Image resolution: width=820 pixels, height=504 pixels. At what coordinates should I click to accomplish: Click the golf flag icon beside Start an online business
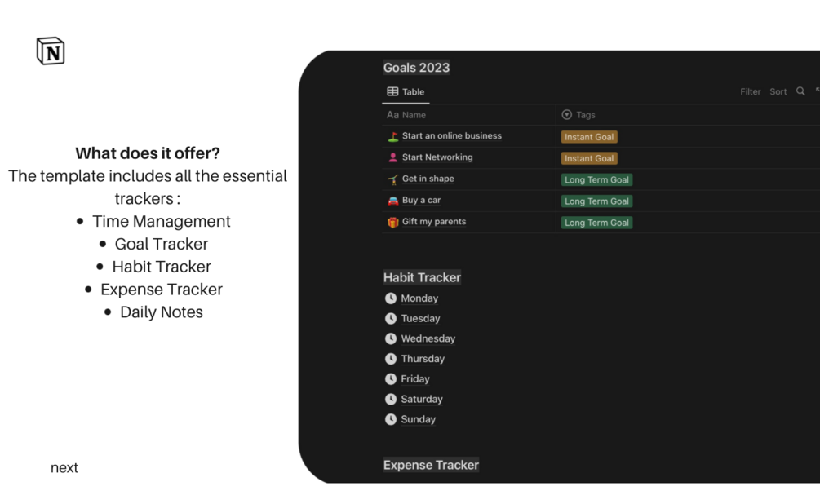click(x=392, y=137)
